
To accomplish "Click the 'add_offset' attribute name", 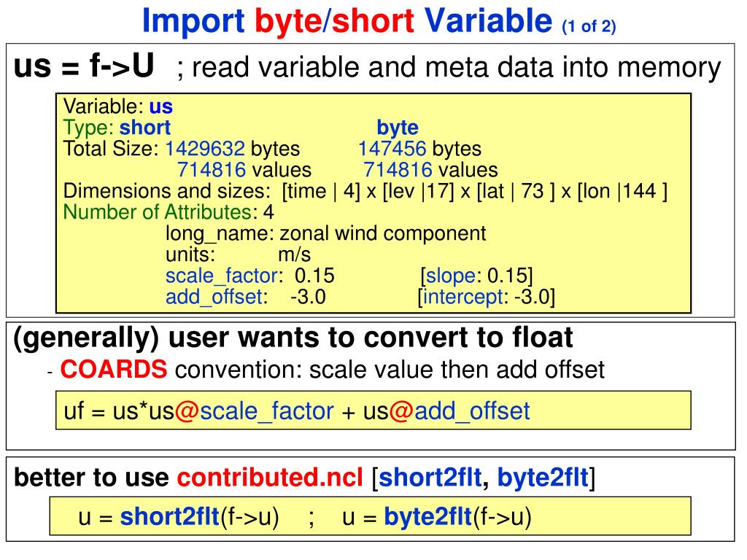I will click(214, 297).
